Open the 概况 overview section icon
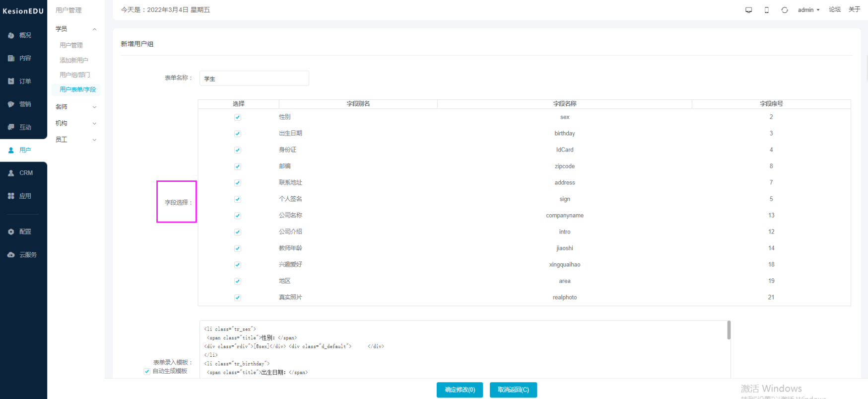The width and height of the screenshot is (868, 399). 11,35
